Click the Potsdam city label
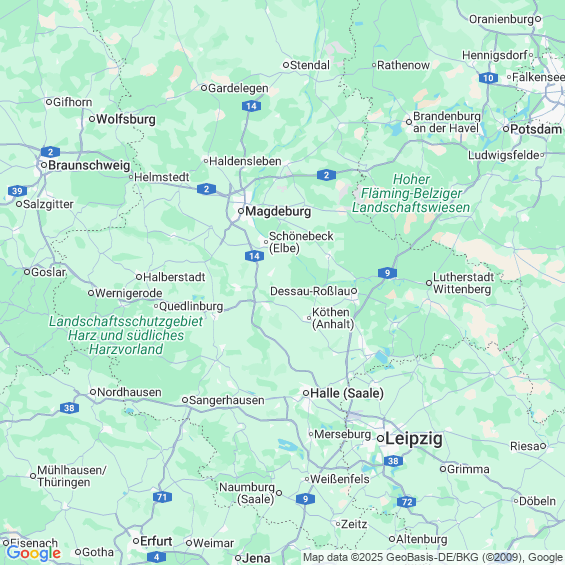The image size is (565, 565). [x=536, y=129]
